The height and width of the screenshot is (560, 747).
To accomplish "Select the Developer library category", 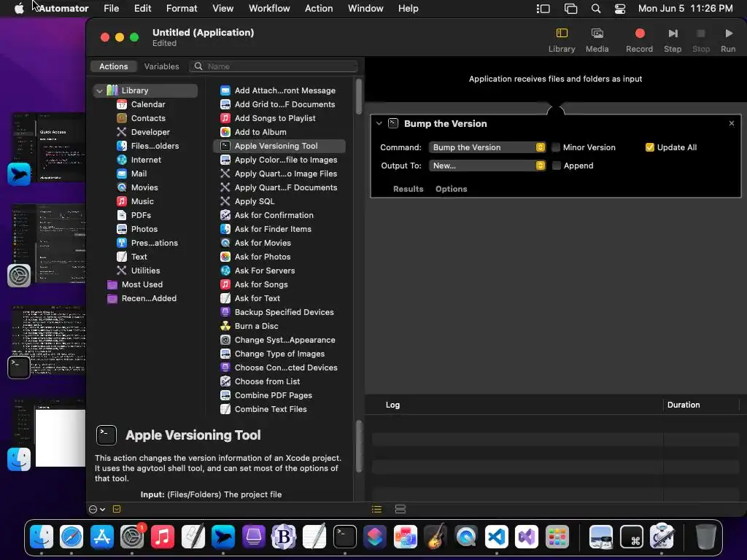I will pos(150,132).
